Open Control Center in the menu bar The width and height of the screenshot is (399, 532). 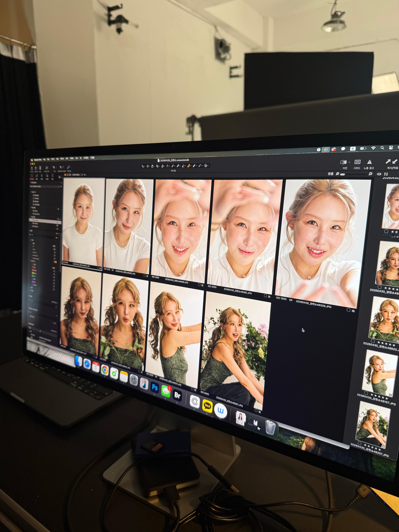pyautogui.click(x=391, y=148)
